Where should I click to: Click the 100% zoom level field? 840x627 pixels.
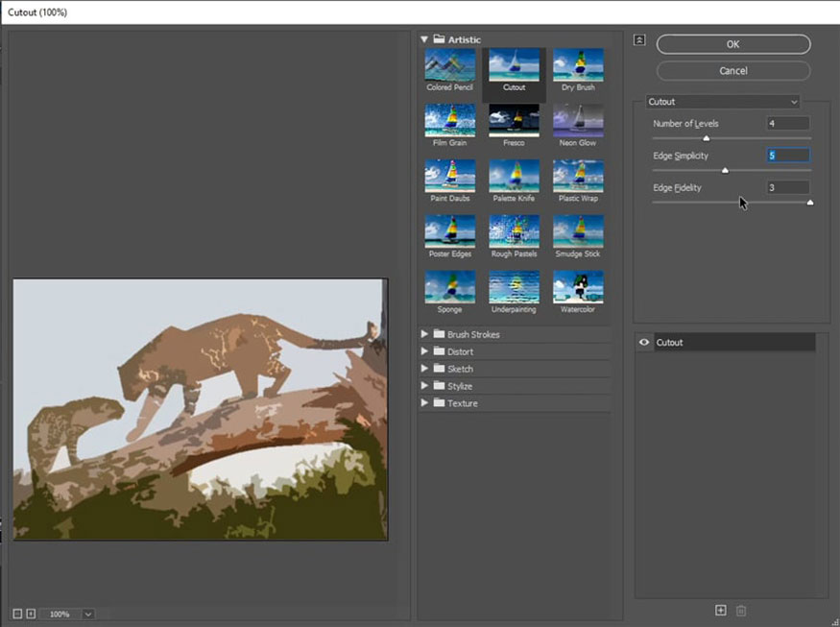click(60, 615)
